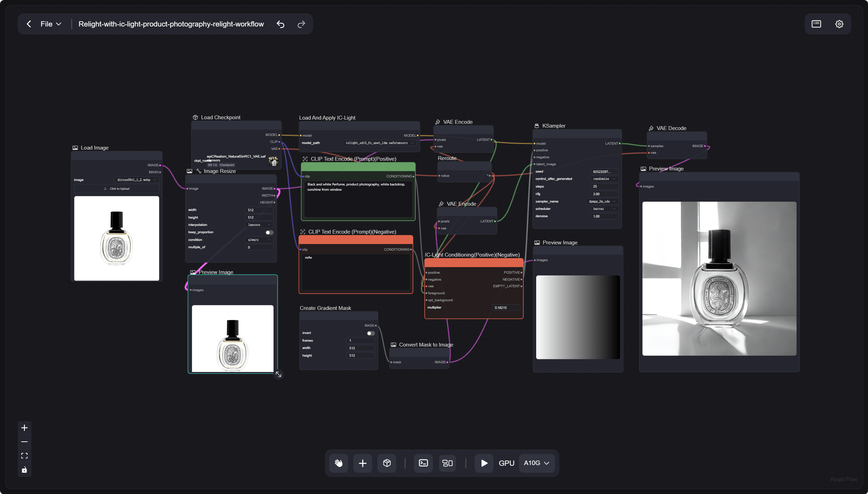The image size is (868, 494).
Task: Click 'Click to Upload' in the Load Image node
Action: (x=117, y=189)
